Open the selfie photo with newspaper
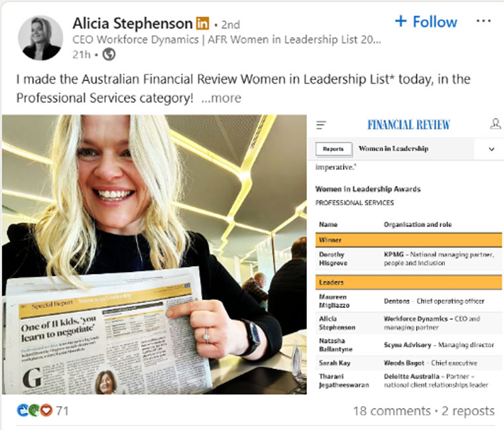 pos(155,254)
